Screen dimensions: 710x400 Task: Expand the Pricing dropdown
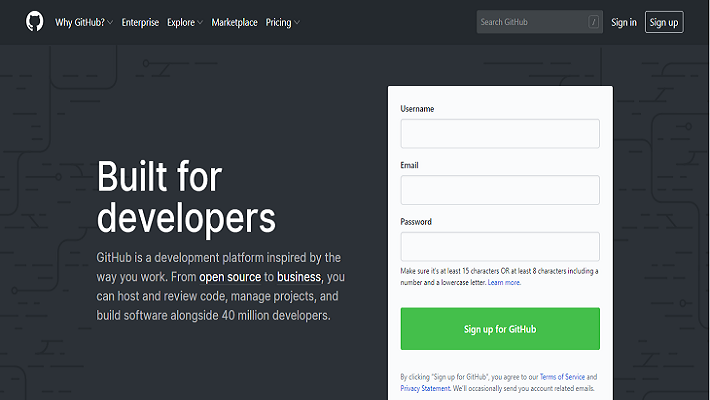tap(282, 22)
